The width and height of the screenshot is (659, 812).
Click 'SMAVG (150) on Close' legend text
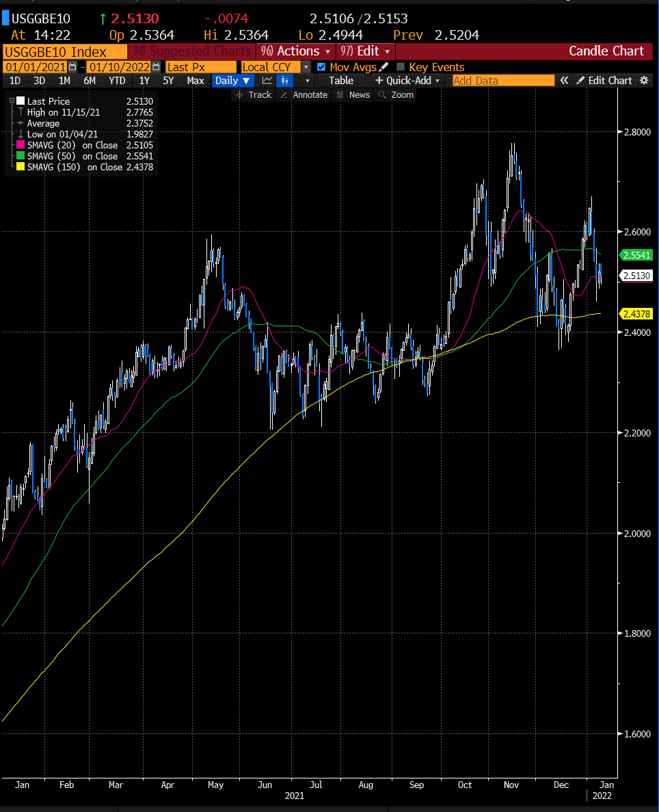click(x=75, y=167)
